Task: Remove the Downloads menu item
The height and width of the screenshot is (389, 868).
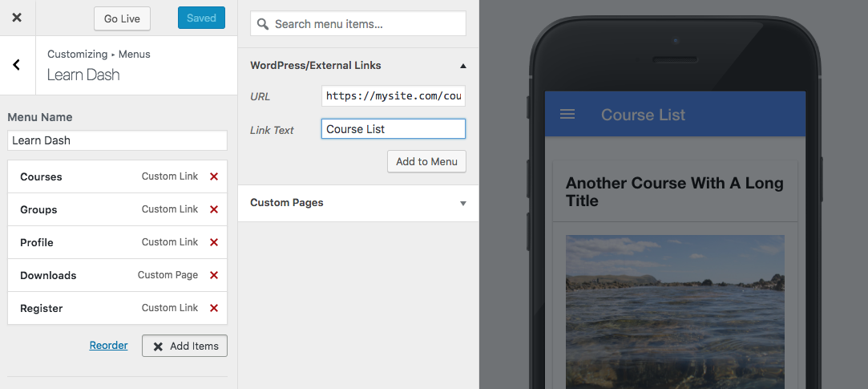Action: pos(214,275)
